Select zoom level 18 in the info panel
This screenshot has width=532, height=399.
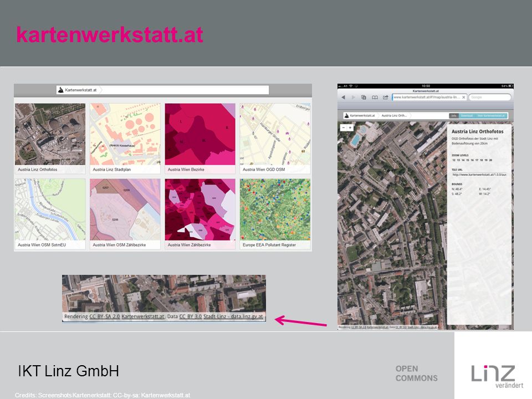click(x=482, y=160)
